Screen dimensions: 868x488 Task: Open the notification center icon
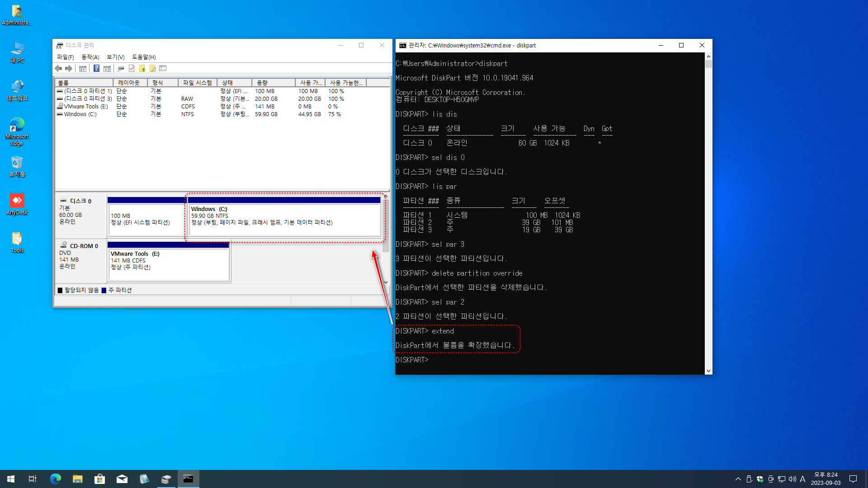coord(853,479)
